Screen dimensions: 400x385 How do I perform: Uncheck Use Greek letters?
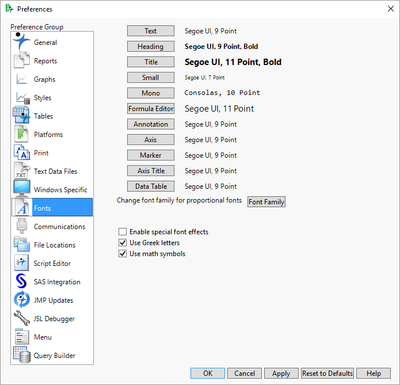tap(122, 243)
